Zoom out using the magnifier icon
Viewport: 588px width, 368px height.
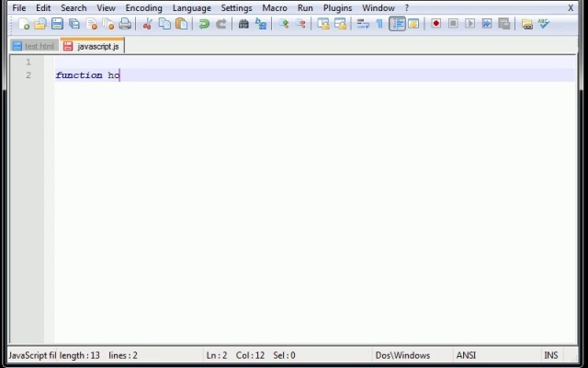(x=300, y=24)
